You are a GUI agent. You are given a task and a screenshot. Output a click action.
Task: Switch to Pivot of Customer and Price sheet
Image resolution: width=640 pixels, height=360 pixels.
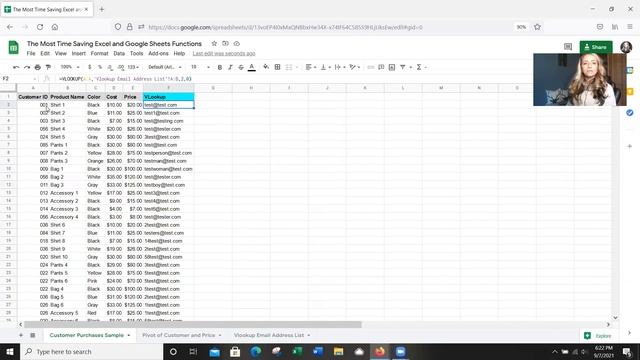tap(179, 335)
